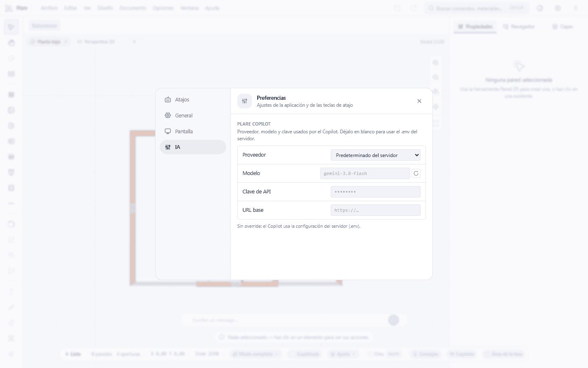Close the Preferencias dialog

419,101
